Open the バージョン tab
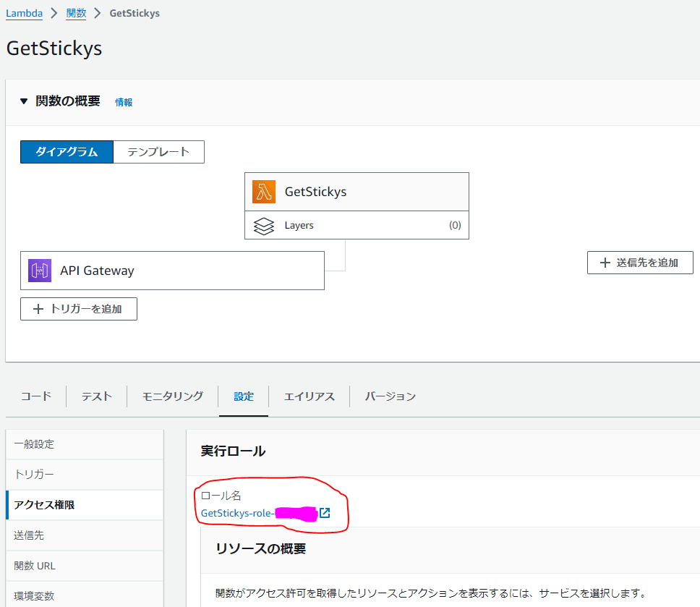Screen dimensions: 700x607 [390, 396]
